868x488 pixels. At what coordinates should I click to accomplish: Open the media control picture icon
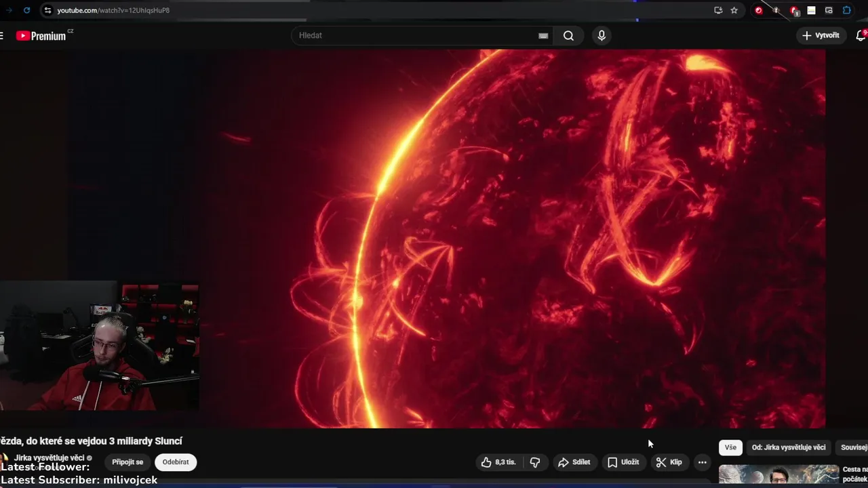[829, 10]
